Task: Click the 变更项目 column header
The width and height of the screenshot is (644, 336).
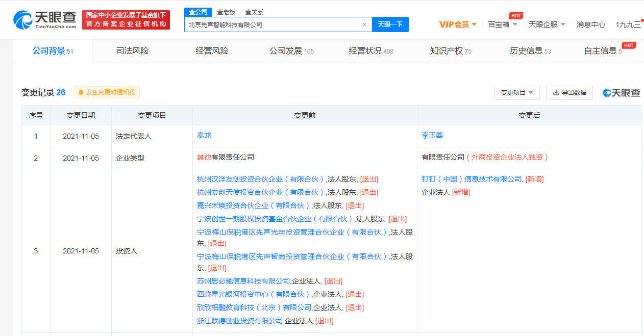Action: click(x=152, y=115)
